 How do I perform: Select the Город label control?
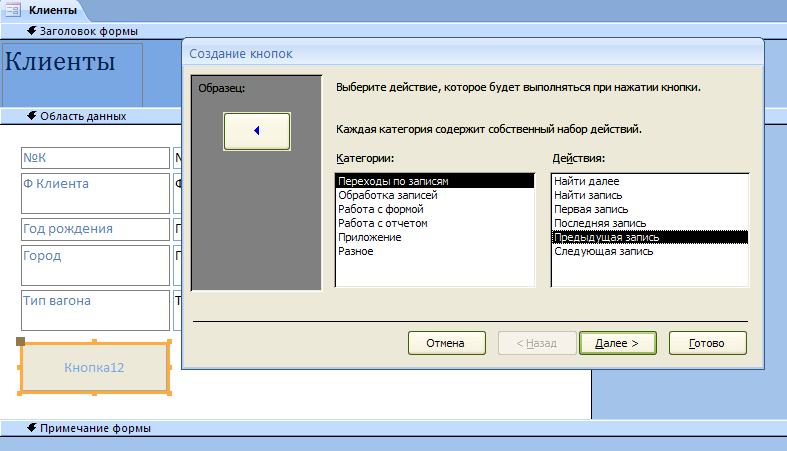tap(95, 265)
